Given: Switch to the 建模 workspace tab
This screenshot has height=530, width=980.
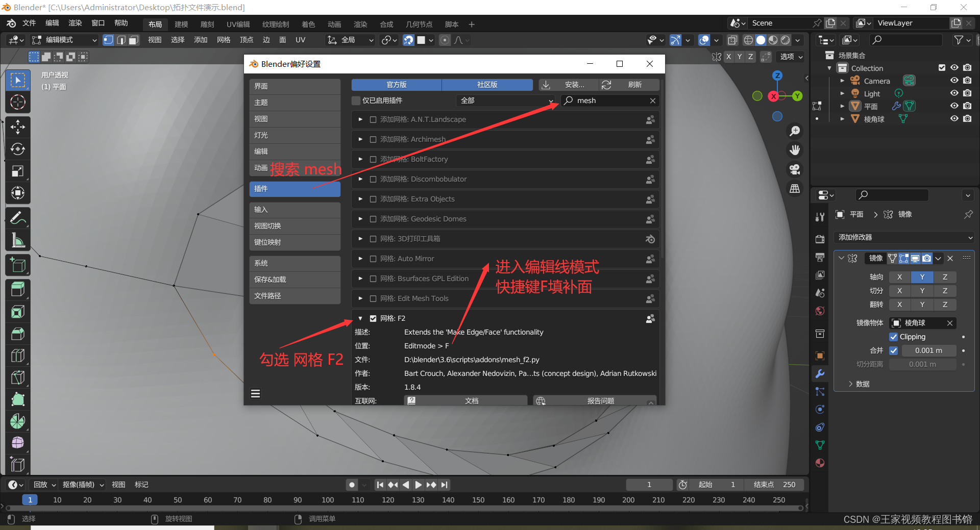Looking at the screenshot, I should tap(181, 24).
